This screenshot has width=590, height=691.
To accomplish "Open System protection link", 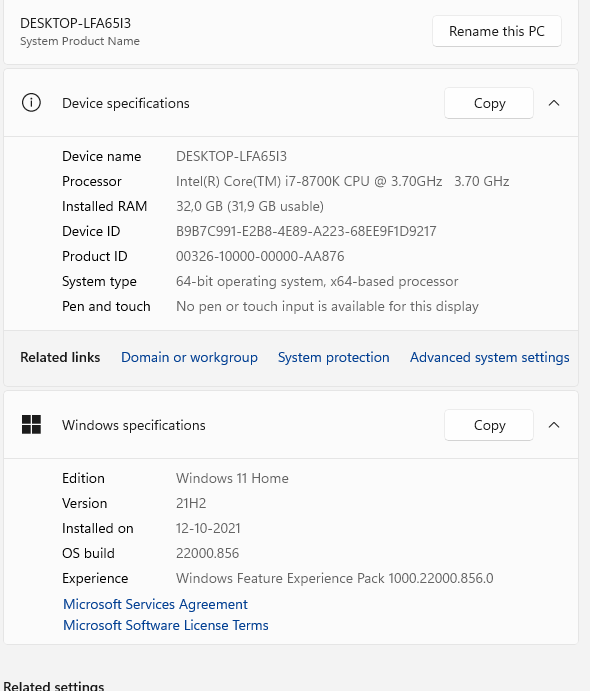I will point(334,357).
